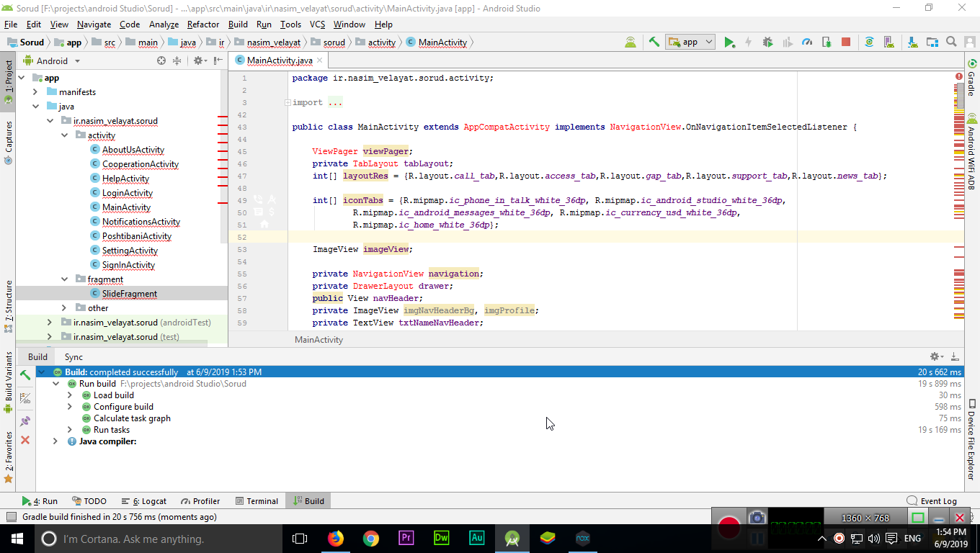Open the Refactor menu
The height and width of the screenshot is (553, 980).
[x=202, y=24]
